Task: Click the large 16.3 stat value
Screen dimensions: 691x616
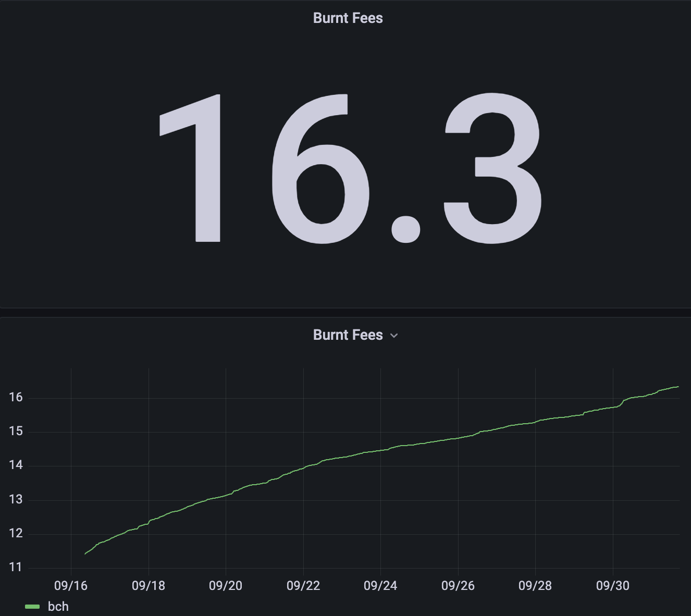Action: coord(350,168)
